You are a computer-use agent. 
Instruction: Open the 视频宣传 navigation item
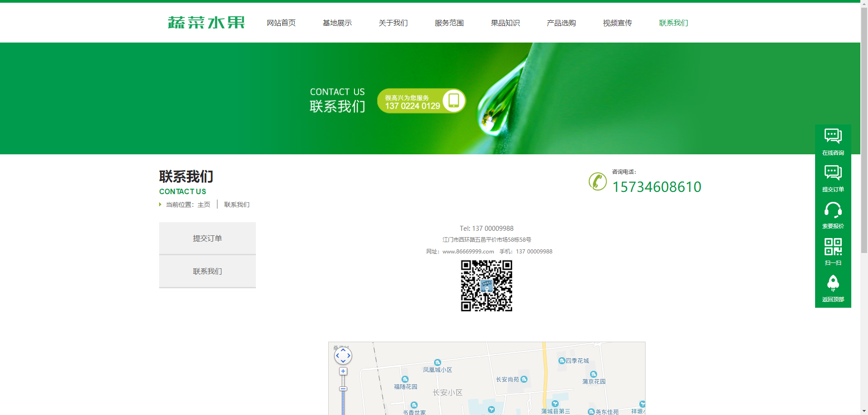tap(617, 23)
